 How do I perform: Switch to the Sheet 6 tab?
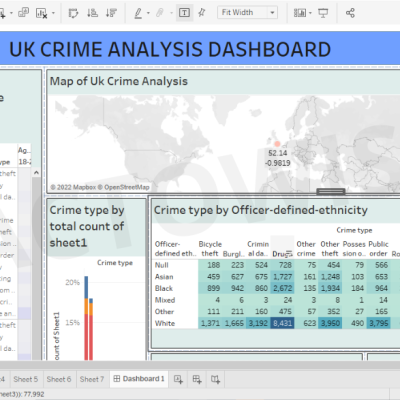tap(59, 379)
